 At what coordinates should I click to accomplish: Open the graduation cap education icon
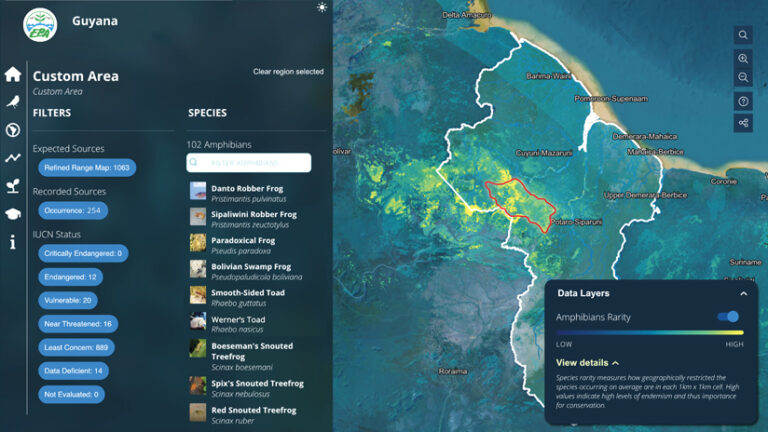pos(13,214)
